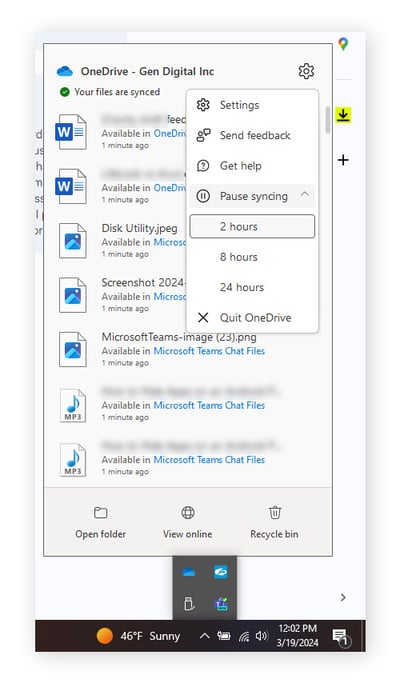Open Microsoft Teams Chat Files link of first MP3
Screen dimensions: 400x683
point(209,405)
